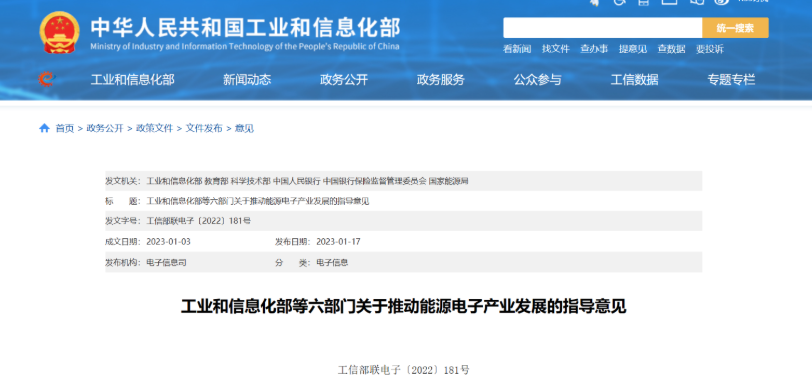Open the 专题专栏 navigation menu

pyautogui.click(x=731, y=80)
